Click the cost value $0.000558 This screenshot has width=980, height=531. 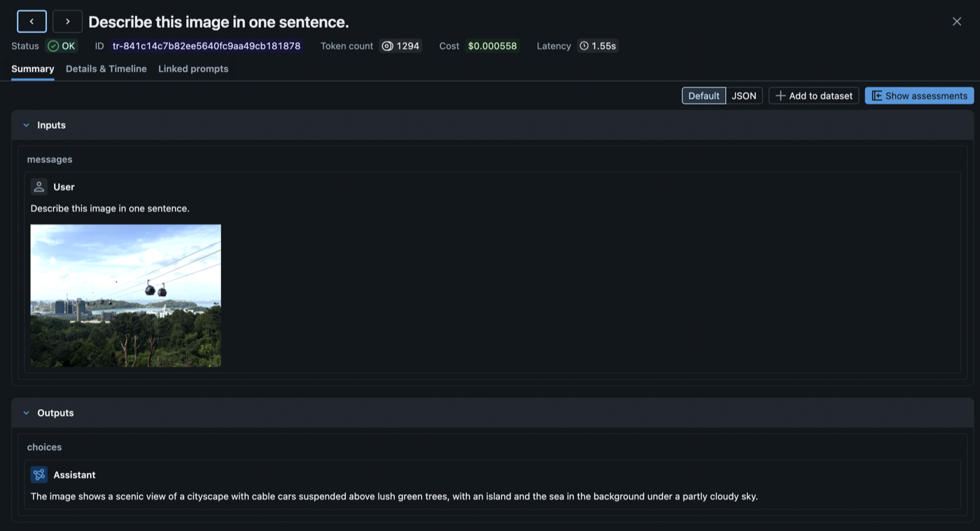(492, 46)
